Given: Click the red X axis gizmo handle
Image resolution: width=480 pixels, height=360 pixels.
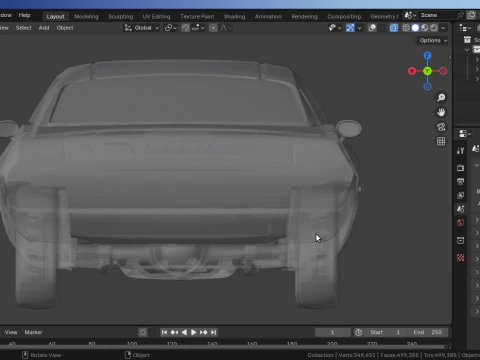Looking at the screenshot, I should click(412, 71).
